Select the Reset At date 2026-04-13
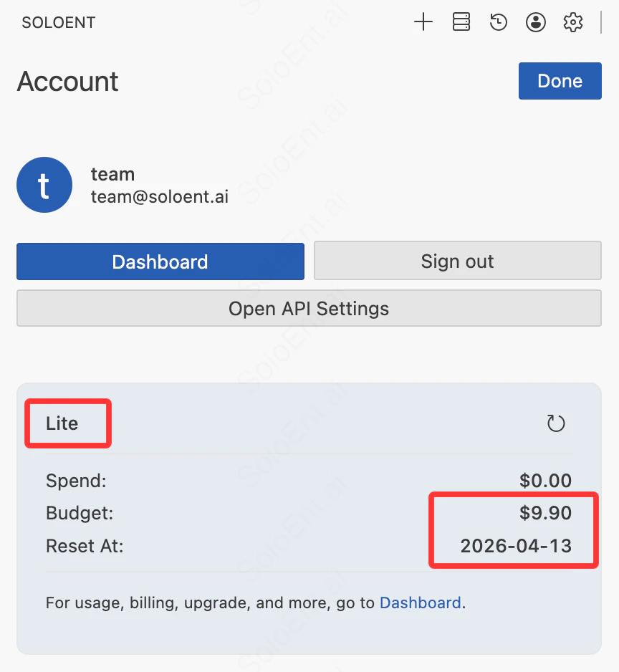 click(x=515, y=546)
